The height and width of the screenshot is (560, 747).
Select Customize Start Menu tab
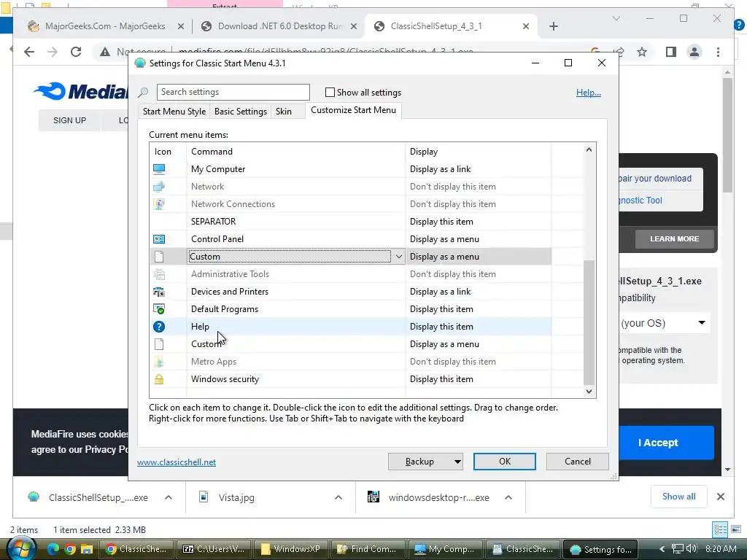click(354, 110)
